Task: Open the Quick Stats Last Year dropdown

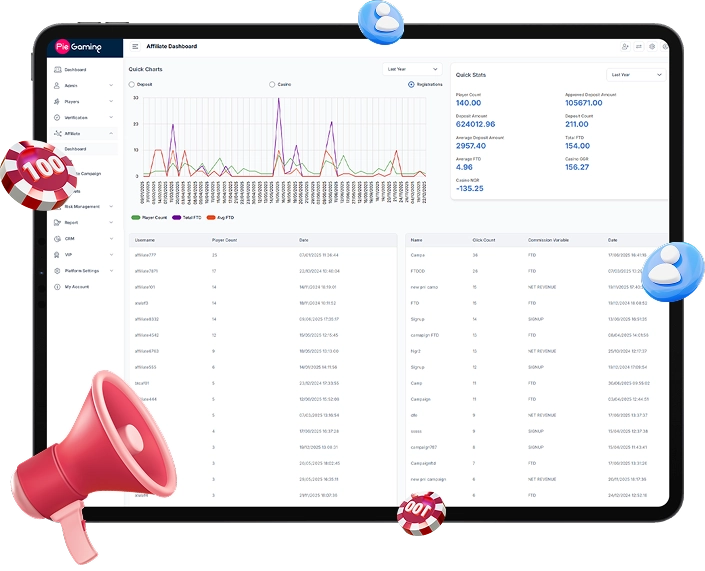Action: 636,74
